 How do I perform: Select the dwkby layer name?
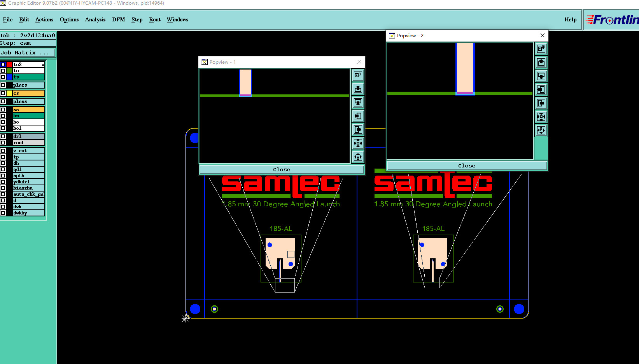(x=29, y=213)
